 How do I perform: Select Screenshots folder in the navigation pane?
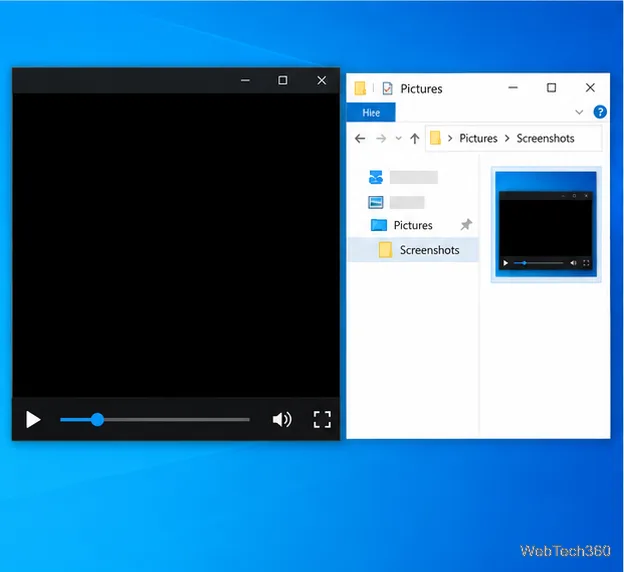coord(413,250)
